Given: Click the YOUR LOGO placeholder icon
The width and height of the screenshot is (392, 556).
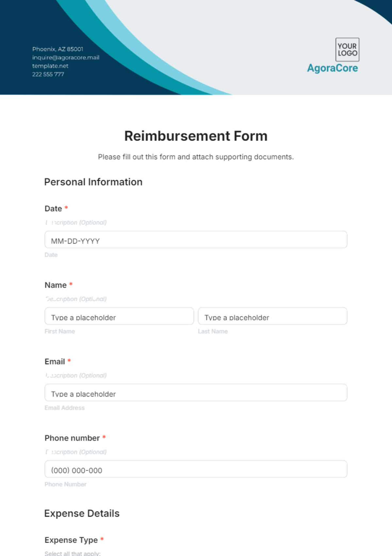Looking at the screenshot, I should pyautogui.click(x=347, y=50).
